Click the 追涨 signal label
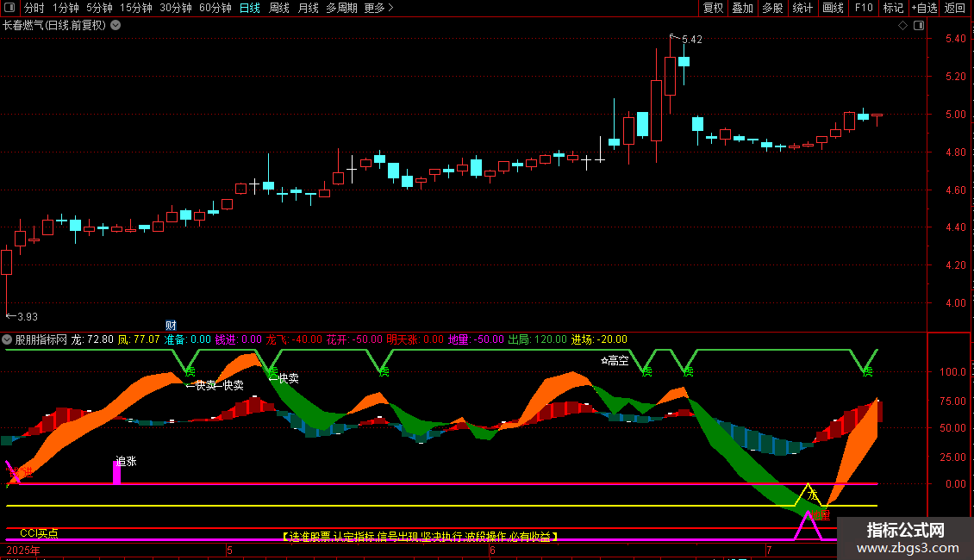 coord(126,461)
